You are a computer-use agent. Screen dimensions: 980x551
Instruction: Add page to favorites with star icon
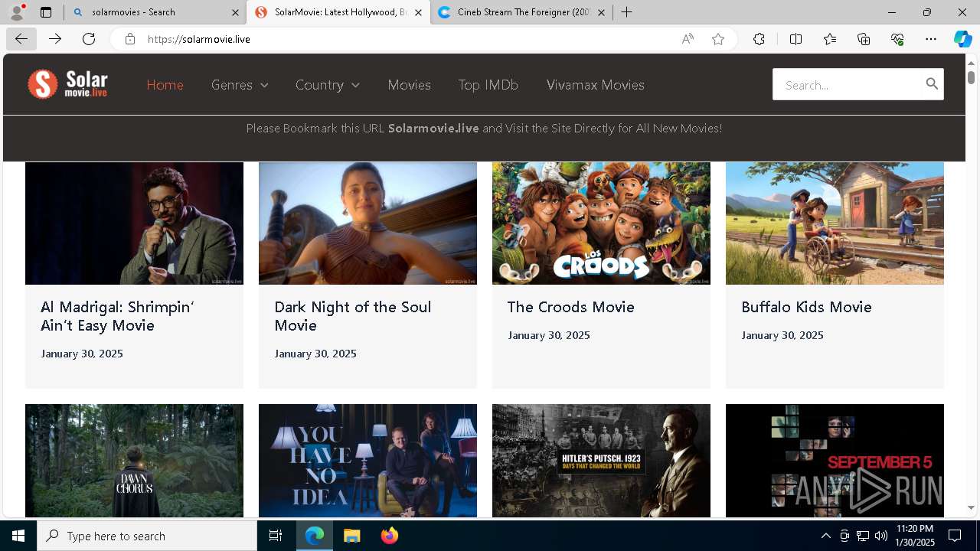718,39
